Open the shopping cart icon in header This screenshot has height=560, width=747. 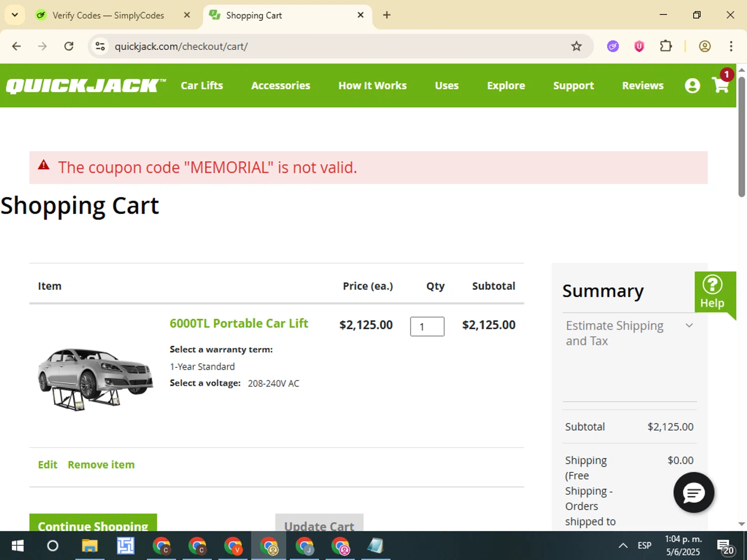click(721, 85)
